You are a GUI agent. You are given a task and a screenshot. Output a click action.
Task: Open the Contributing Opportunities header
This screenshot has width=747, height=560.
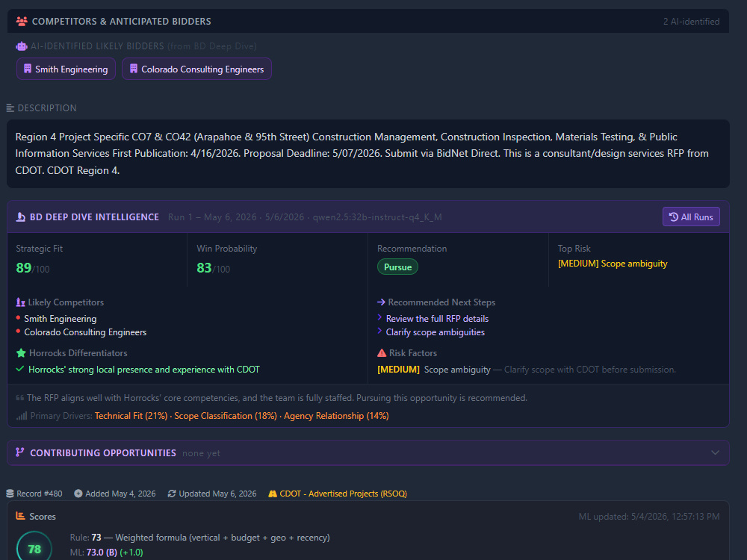tap(368, 453)
